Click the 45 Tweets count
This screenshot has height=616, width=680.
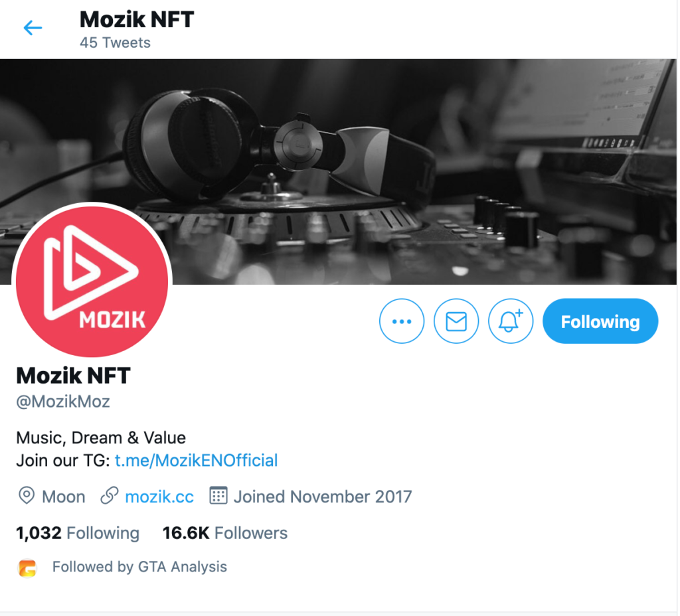[115, 42]
